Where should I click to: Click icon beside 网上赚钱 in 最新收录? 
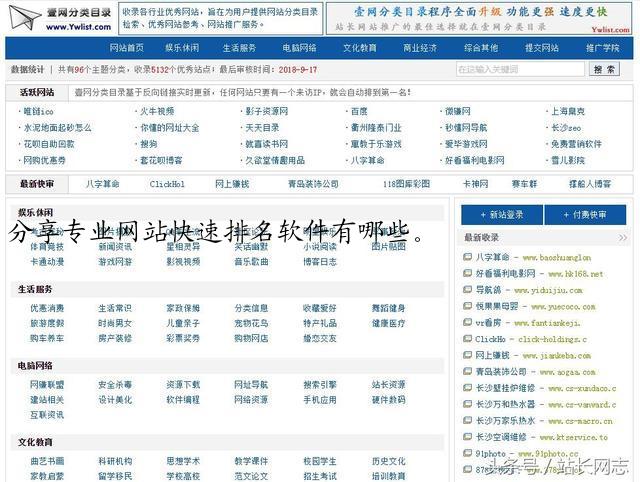(467, 355)
